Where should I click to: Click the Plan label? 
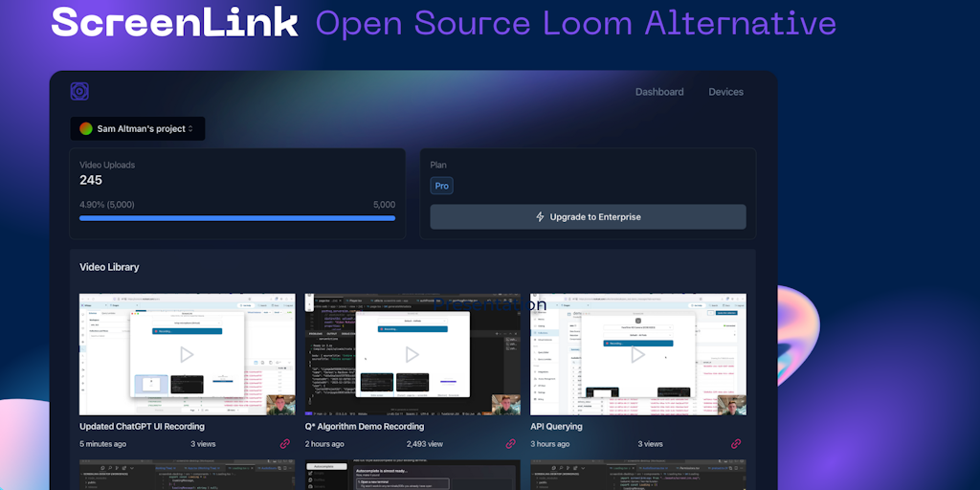[438, 165]
